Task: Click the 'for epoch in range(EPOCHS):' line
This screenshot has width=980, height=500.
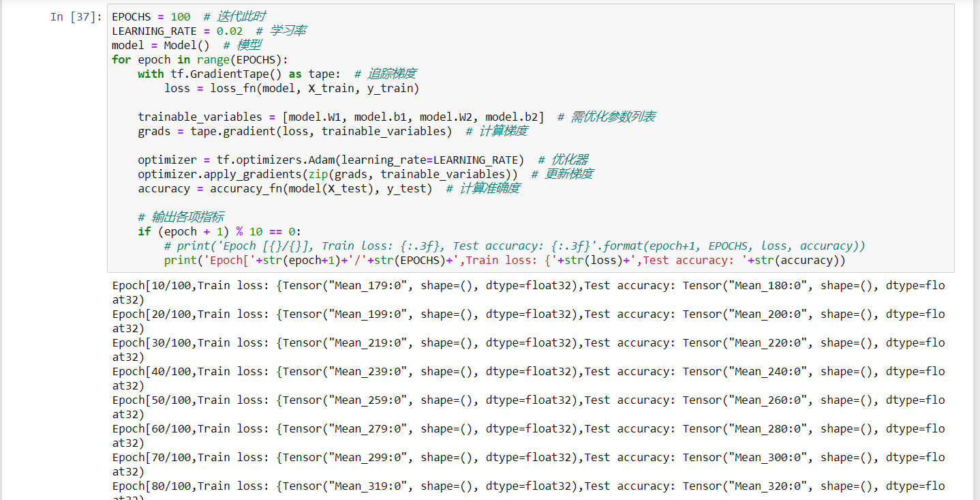Action: click(200, 59)
